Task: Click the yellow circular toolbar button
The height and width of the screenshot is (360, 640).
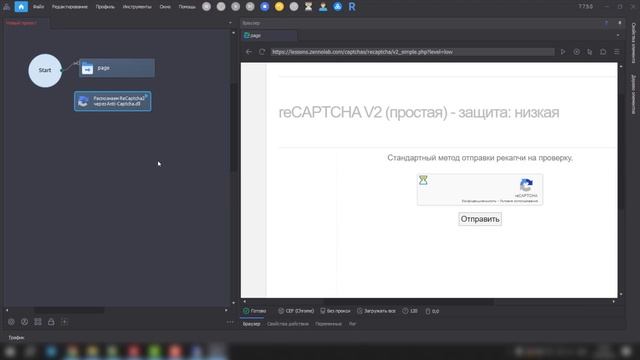Action: coord(279,7)
